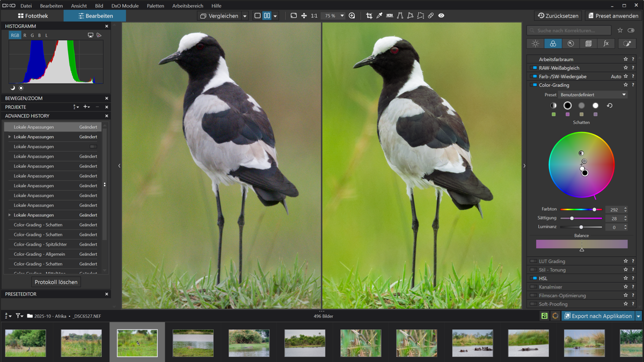This screenshot has height=362, width=644.
Task: Open view layout mode dropdown arrow
Action: click(275, 16)
